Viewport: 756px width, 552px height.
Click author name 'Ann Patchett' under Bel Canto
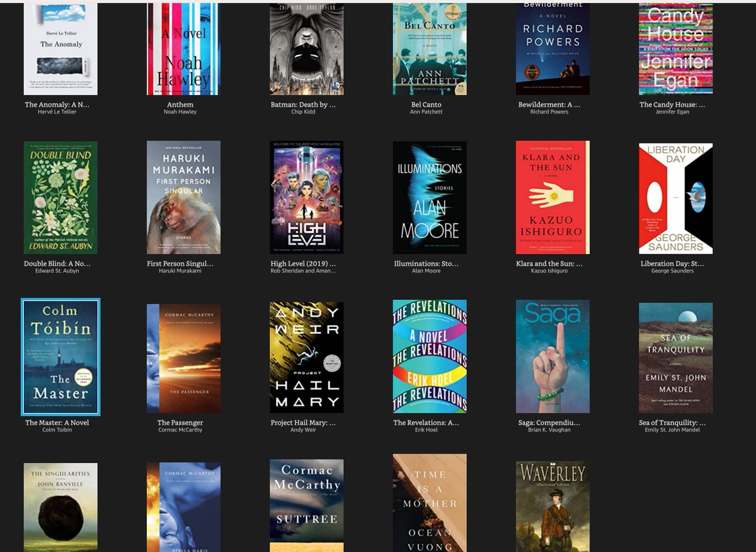(427, 112)
